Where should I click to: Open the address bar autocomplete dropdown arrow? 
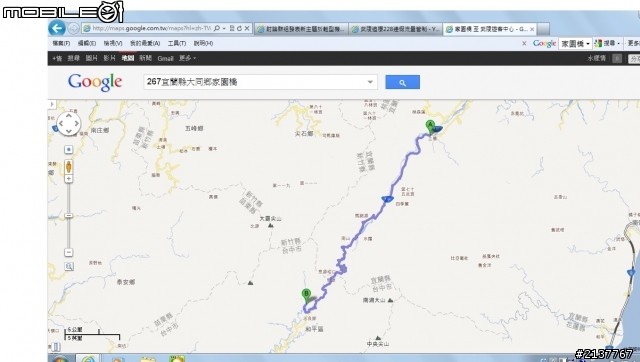224,29
